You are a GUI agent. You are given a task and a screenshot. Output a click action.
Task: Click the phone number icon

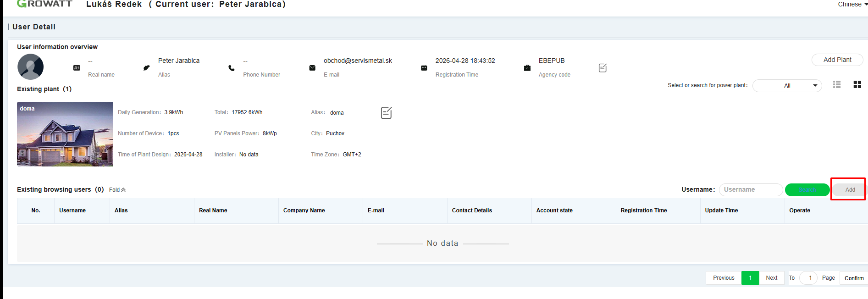click(232, 68)
